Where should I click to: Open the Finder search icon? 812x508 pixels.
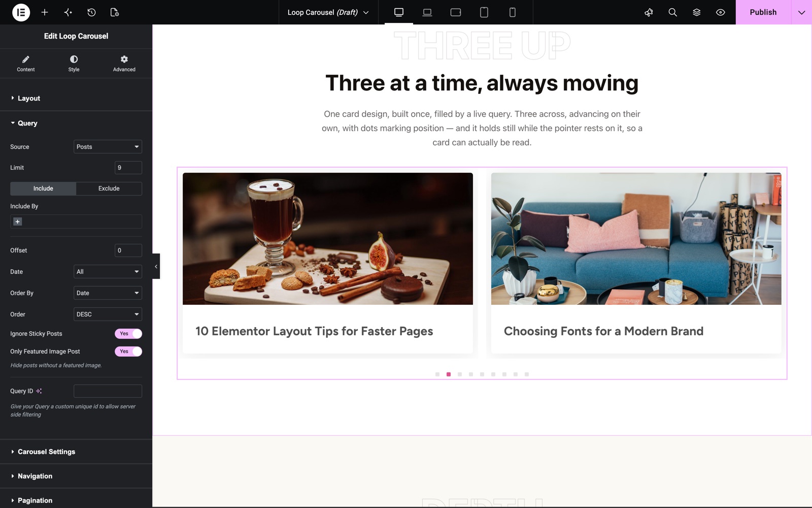[673, 12]
